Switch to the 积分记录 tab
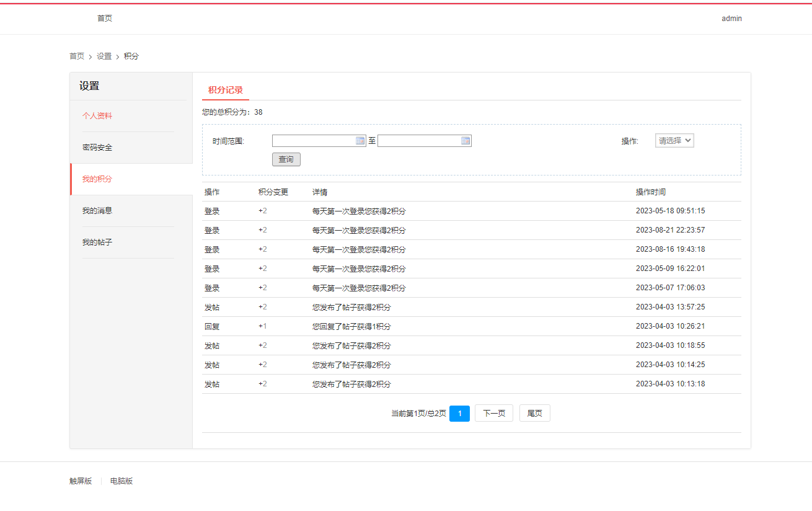Viewport: 812px width, 511px height. (x=226, y=90)
